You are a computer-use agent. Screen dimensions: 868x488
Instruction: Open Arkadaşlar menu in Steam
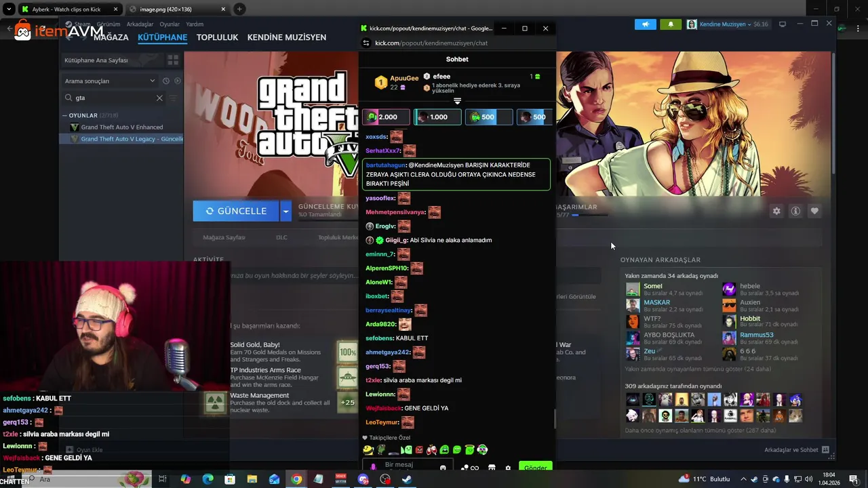pos(140,24)
